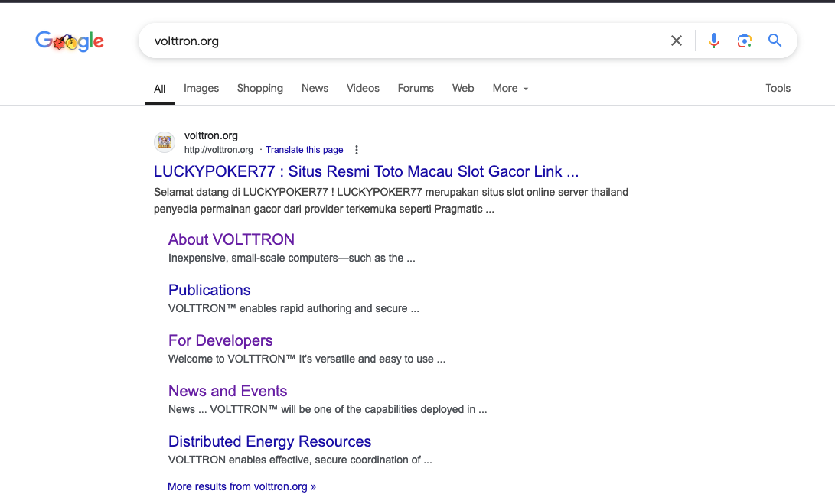Click the magnifying glass search button

coord(775,41)
